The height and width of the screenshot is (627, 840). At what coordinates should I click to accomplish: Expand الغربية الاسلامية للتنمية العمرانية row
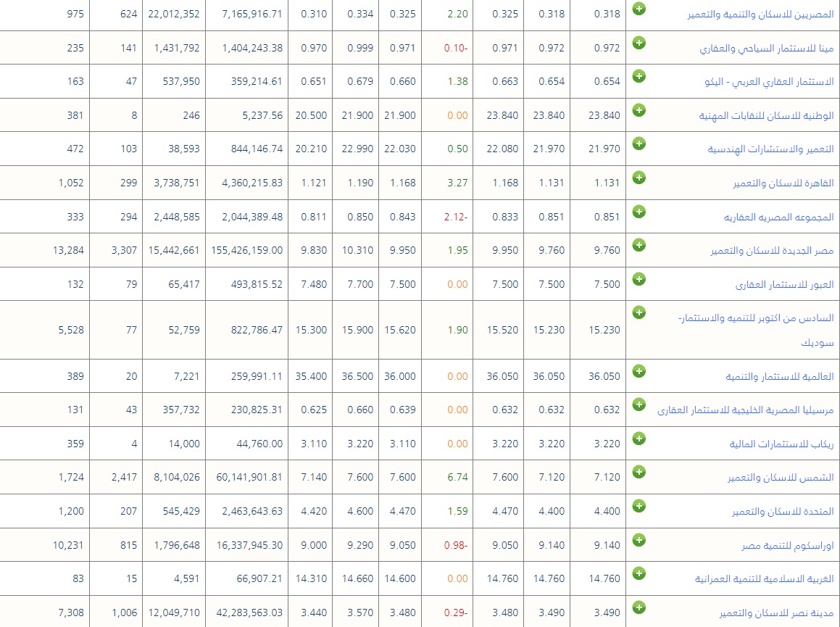click(x=639, y=573)
